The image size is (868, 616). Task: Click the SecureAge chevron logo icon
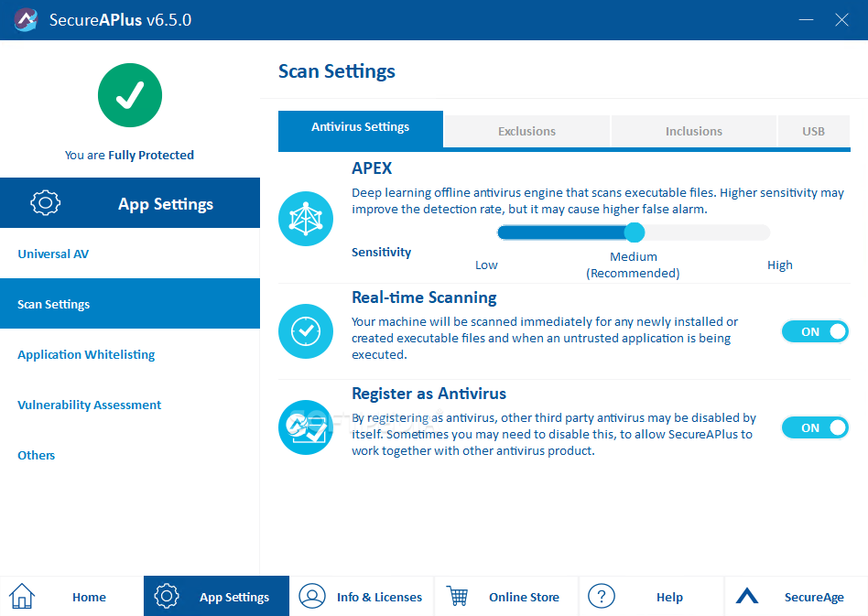747,596
